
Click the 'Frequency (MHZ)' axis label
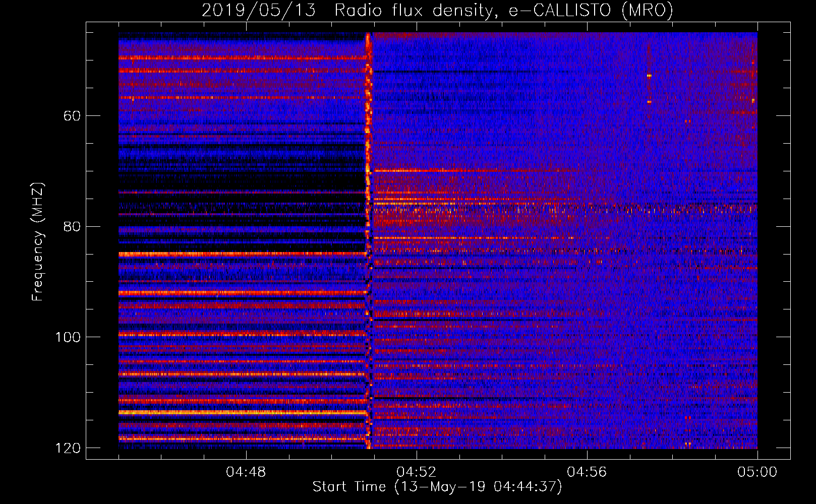click(x=37, y=241)
